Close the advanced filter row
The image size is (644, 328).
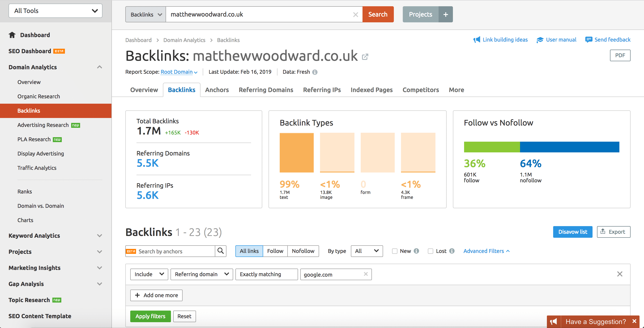(x=620, y=274)
